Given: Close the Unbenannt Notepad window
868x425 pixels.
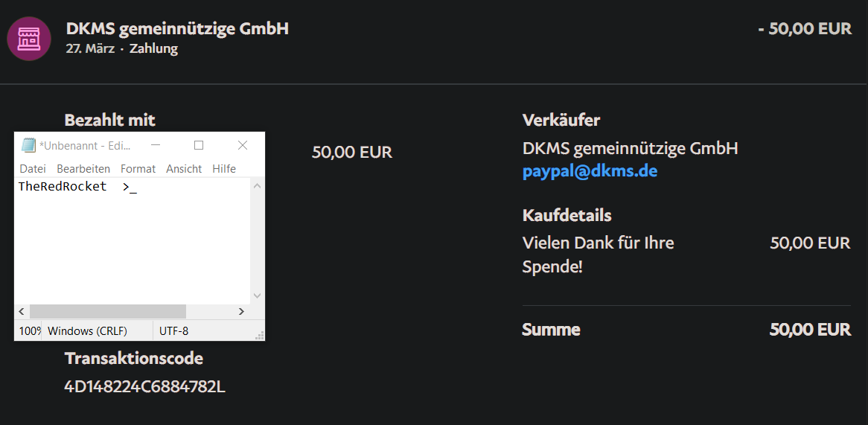Looking at the screenshot, I should (x=243, y=145).
